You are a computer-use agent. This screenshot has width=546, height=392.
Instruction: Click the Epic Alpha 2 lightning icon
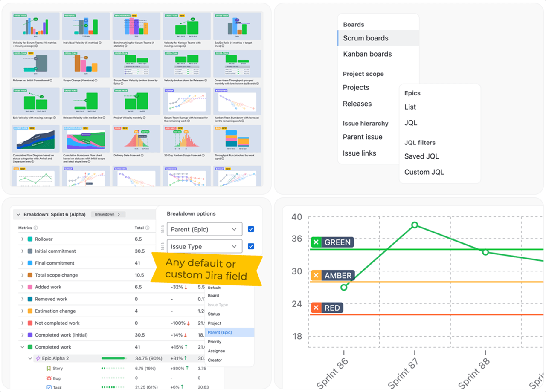pos(38,359)
